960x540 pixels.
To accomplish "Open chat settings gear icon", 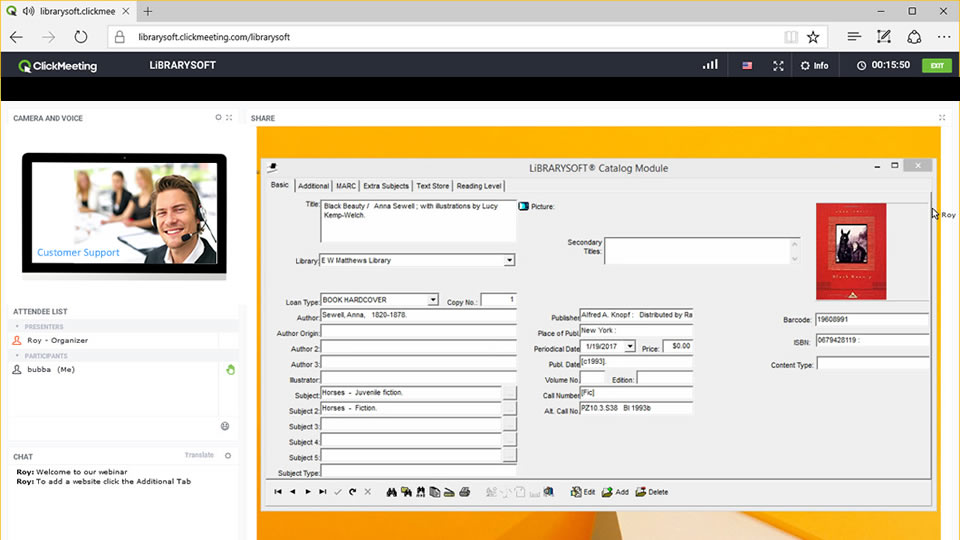I will coord(228,456).
